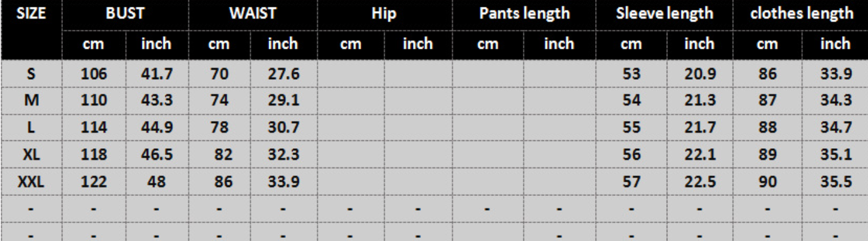Click the clothes length header
Viewport: 868px width, 241px height.
tap(800, 14)
